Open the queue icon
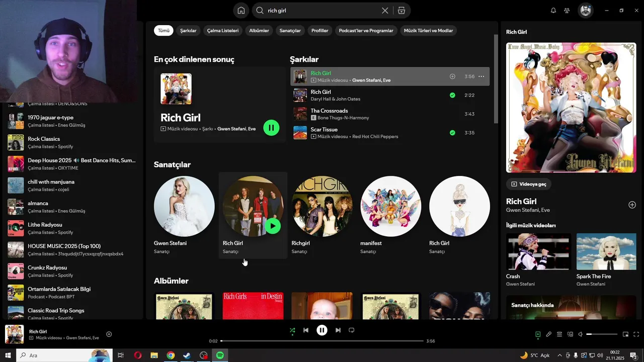 coord(559,334)
